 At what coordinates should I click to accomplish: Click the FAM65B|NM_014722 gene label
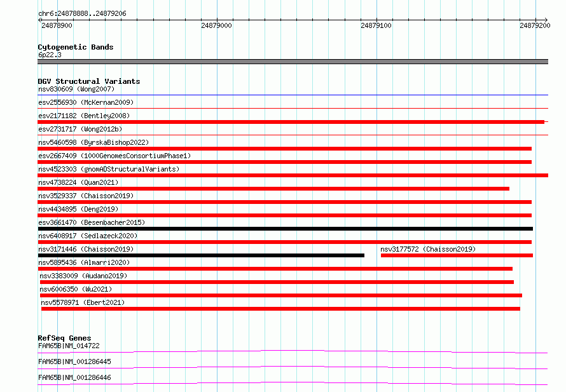click(69, 346)
